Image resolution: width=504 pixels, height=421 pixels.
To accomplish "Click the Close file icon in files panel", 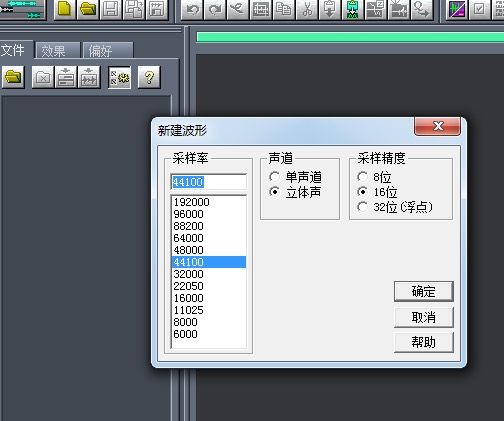I will 43,77.
